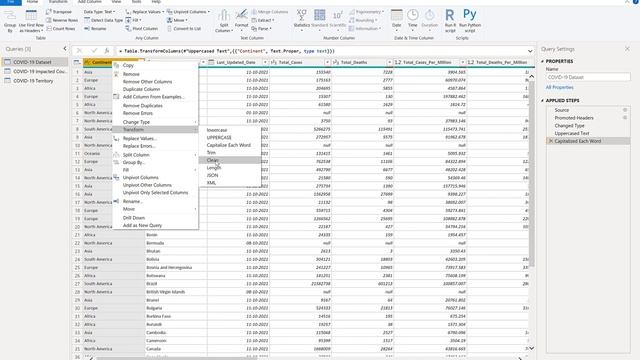640x360 pixels.
Task: Open the Unpivot Columns ribbon dropdown
Action: [x=188, y=12]
